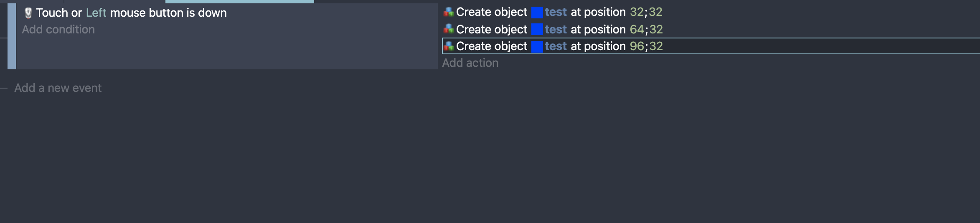980x223 pixels.
Task: Click test object name in third action
Action: 556,46
